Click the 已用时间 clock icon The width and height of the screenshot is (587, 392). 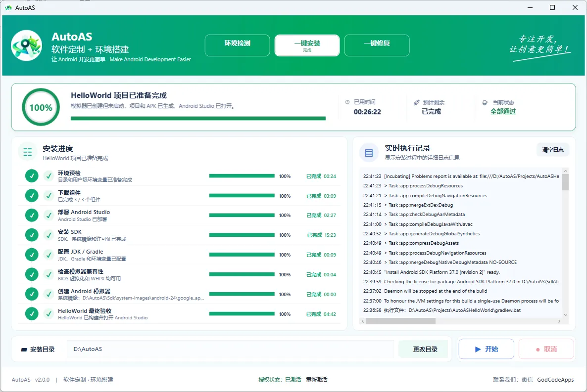pyautogui.click(x=347, y=102)
